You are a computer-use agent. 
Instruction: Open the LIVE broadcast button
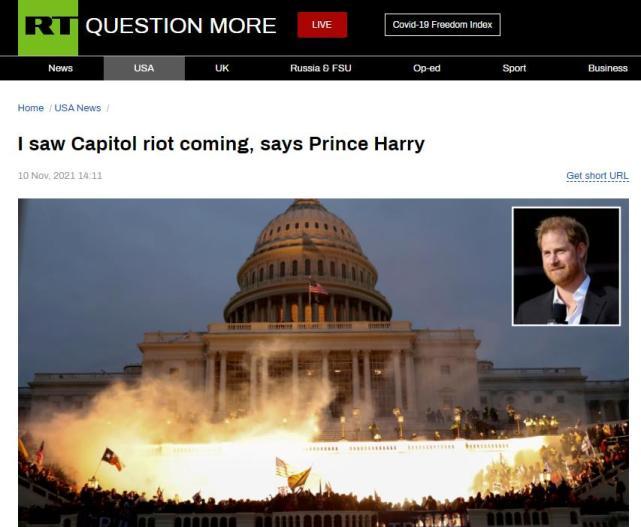(322, 25)
